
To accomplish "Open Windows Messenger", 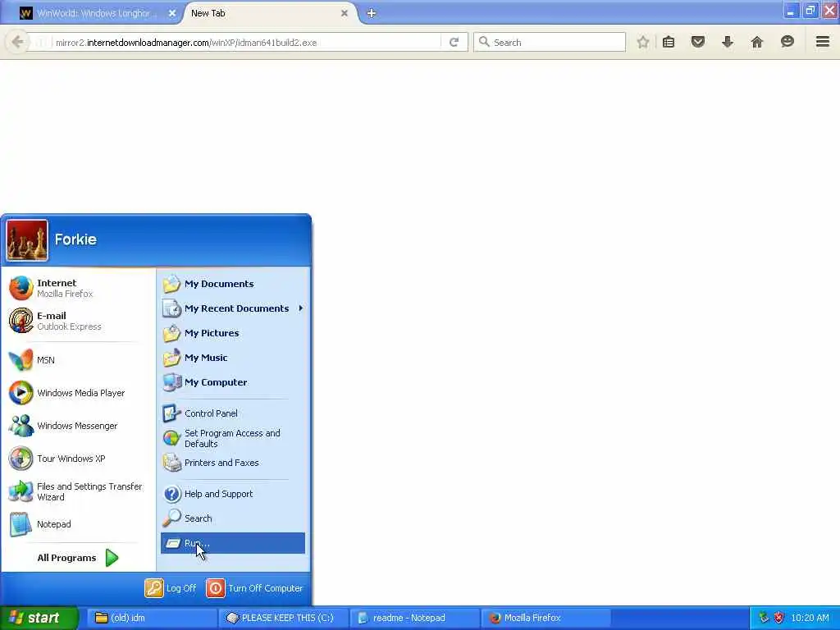I will coord(78,426).
